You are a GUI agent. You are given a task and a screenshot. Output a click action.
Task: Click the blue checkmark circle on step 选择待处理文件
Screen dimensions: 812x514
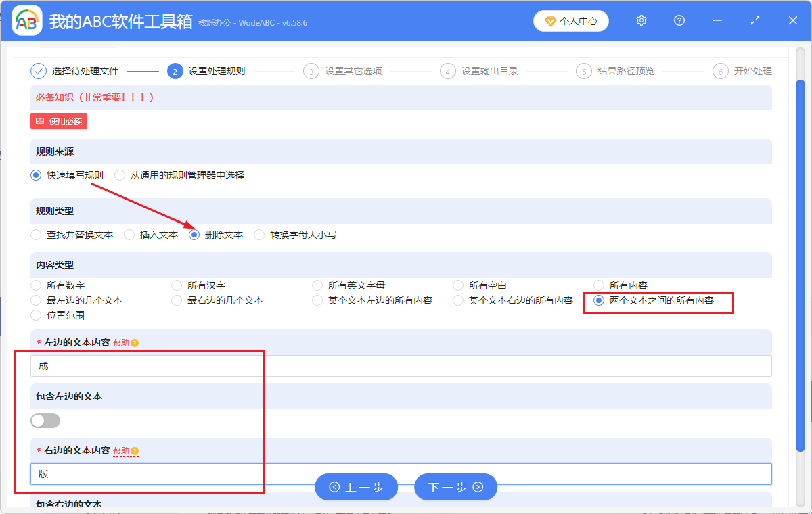[38, 70]
